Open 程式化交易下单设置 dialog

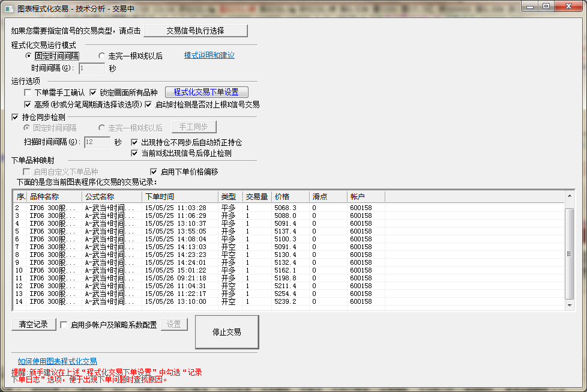click(x=206, y=92)
